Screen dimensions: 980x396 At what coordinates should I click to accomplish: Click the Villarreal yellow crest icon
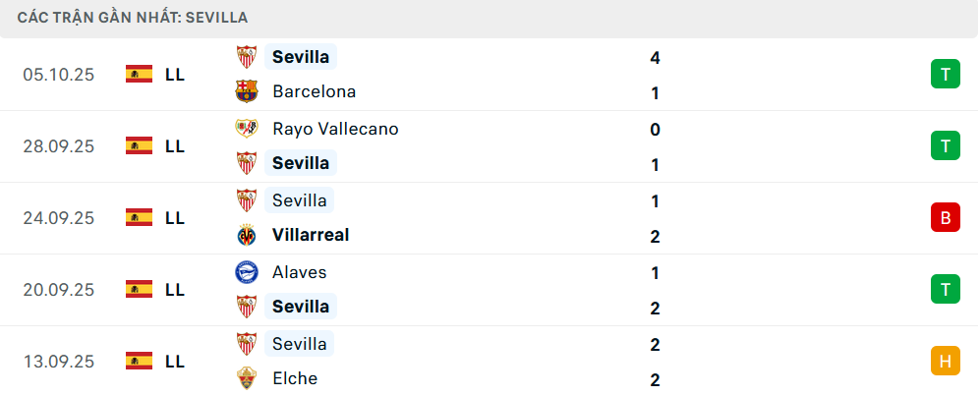pyautogui.click(x=246, y=235)
